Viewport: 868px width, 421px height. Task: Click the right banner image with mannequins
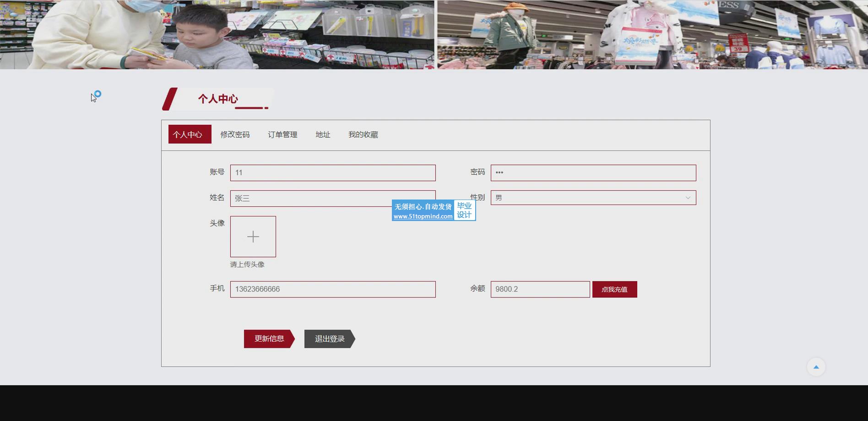tap(652, 34)
